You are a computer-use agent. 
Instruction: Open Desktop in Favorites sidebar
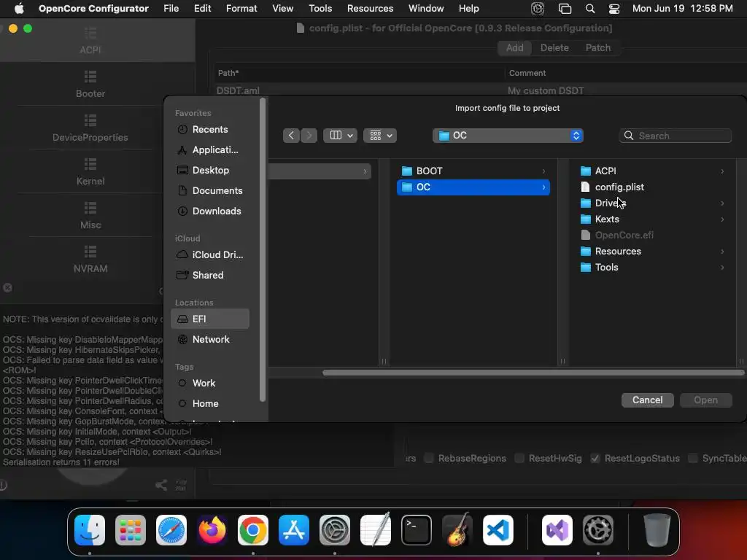pos(209,171)
